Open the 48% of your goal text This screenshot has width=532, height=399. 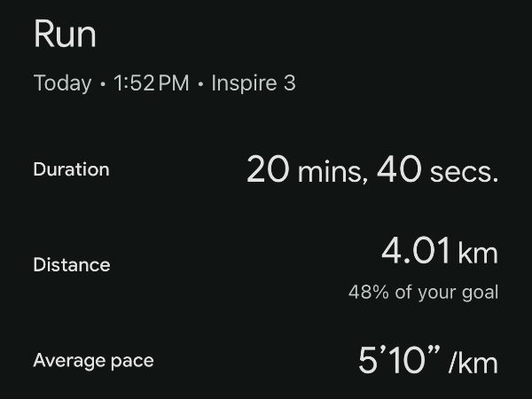(x=423, y=292)
